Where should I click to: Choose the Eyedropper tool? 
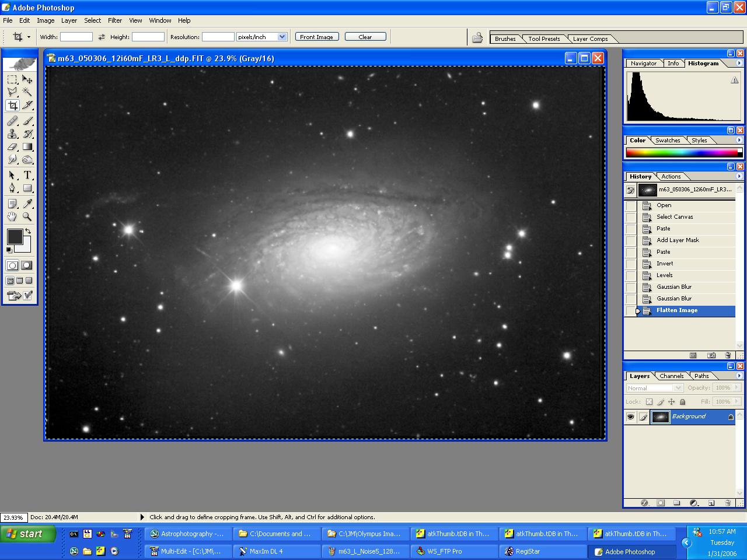[x=27, y=203]
